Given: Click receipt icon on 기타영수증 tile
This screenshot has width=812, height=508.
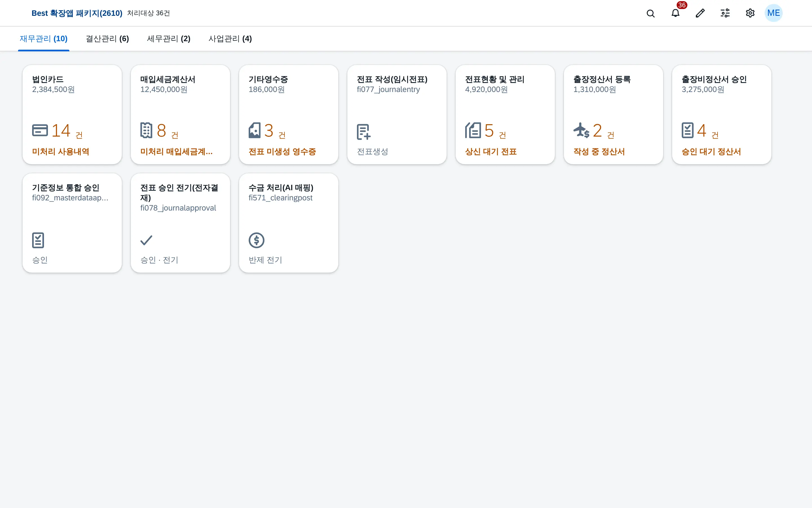Looking at the screenshot, I should [x=254, y=130].
